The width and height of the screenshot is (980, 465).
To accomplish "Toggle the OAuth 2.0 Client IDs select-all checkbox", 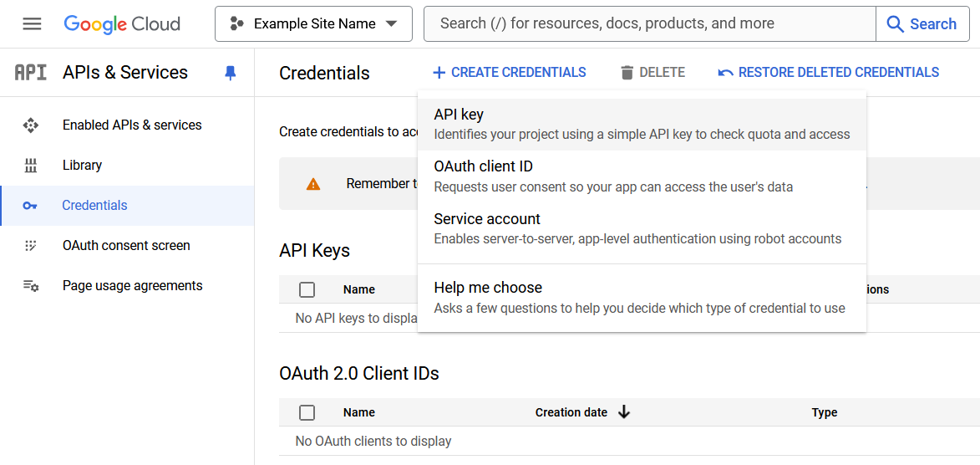I will pos(307,412).
